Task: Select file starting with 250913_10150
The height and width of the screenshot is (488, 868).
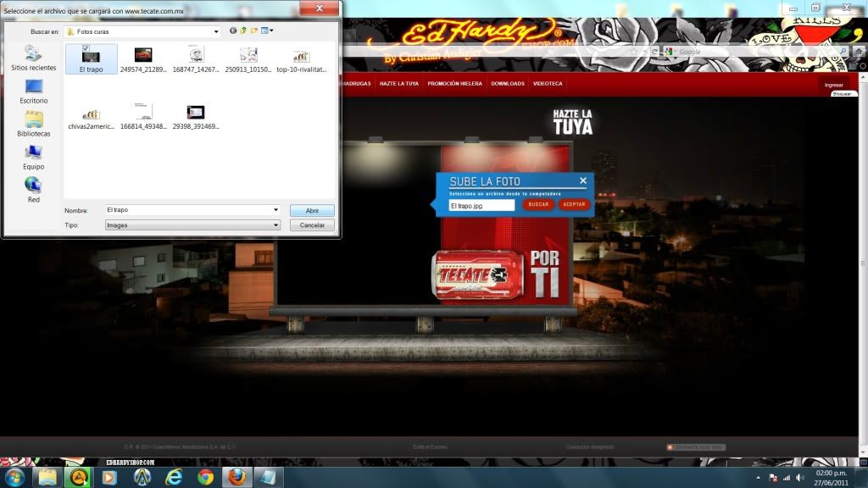Action: [x=248, y=60]
